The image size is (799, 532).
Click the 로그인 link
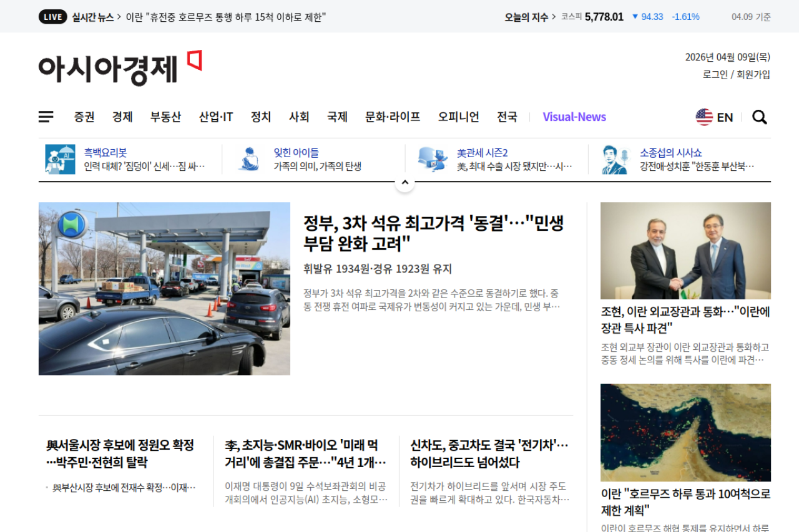coord(715,74)
